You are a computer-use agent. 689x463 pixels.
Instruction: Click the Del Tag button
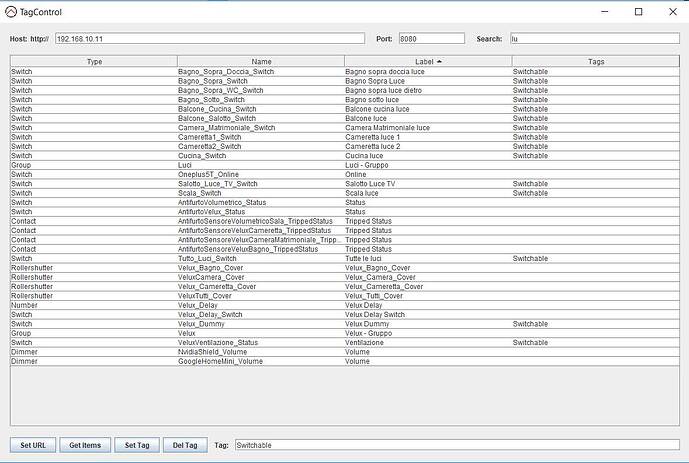tap(185, 445)
